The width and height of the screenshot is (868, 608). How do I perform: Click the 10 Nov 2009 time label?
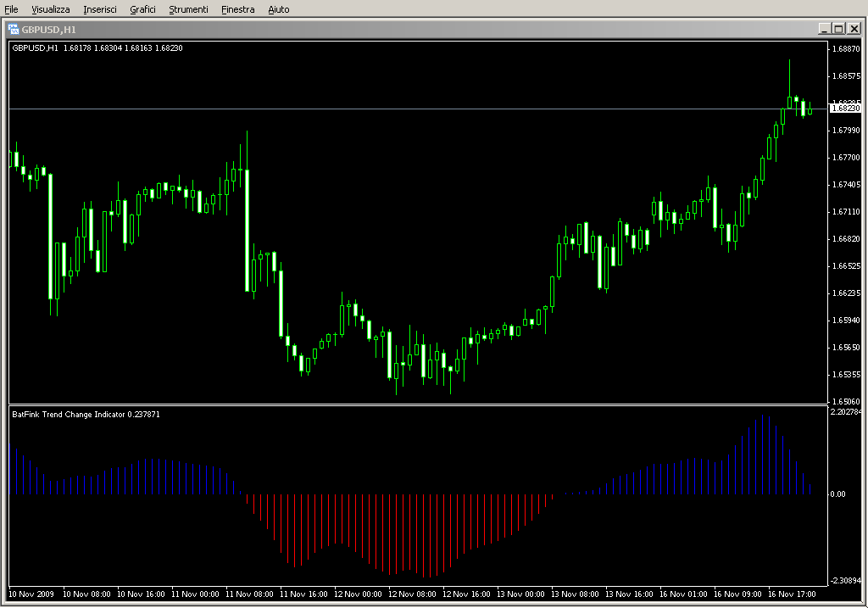[31, 594]
